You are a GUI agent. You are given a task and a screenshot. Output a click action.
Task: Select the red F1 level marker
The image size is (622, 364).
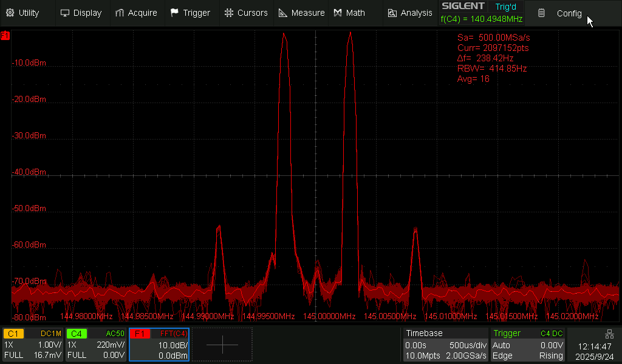click(5, 36)
